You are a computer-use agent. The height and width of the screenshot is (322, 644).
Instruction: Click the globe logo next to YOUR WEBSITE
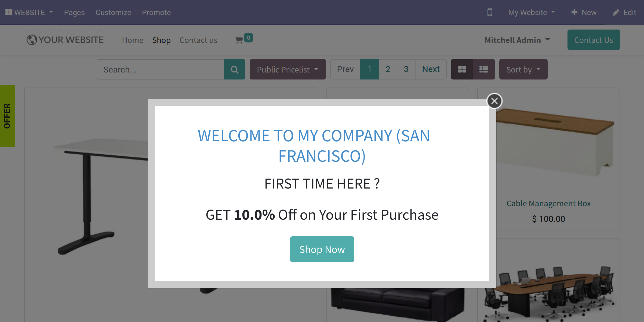pos(32,39)
